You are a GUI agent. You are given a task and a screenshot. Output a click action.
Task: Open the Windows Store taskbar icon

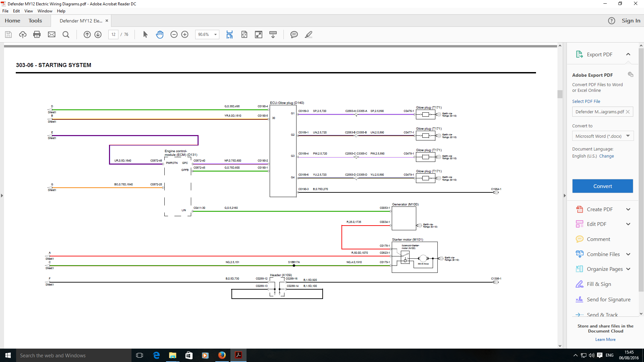click(x=189, y=355)
